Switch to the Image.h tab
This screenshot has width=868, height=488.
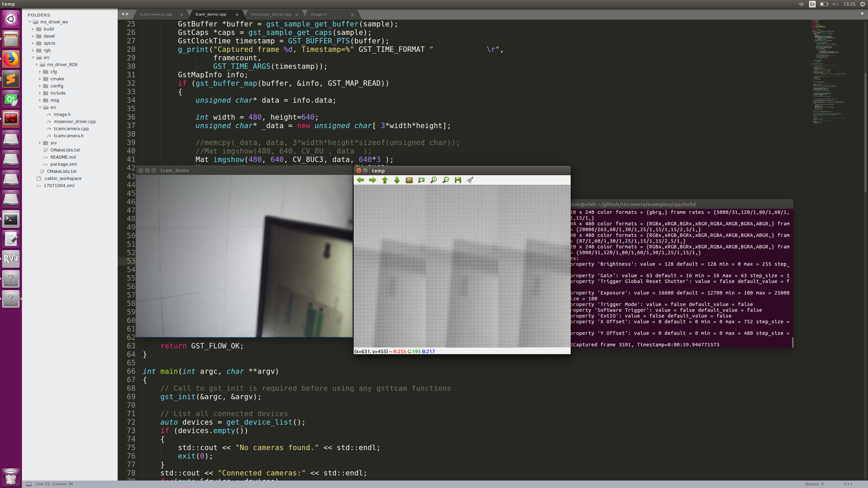tap(319, 14)
